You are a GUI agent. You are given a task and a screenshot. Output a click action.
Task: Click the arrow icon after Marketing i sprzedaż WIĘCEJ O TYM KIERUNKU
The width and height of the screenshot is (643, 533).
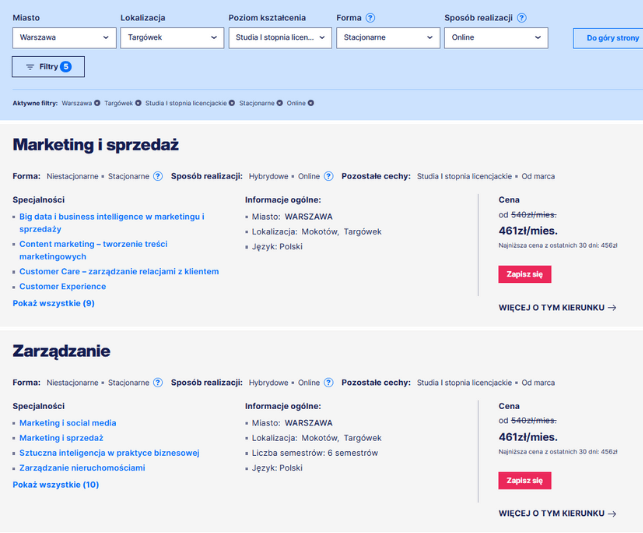[612, 308]
